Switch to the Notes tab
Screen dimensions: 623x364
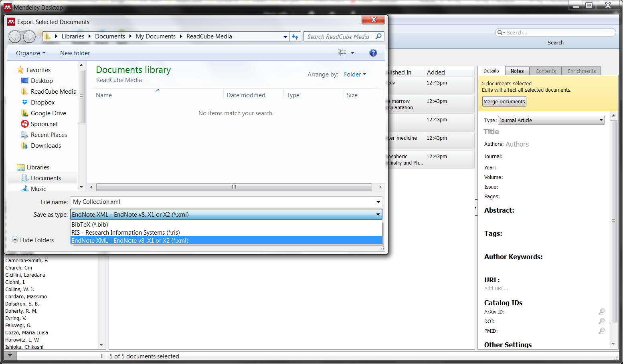(x=517, y=71)
